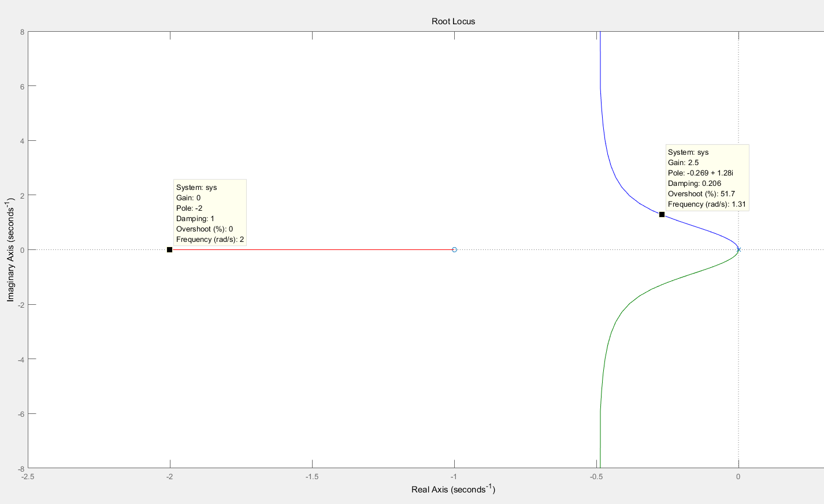Click the x-axis tick label -2.5

tap(28, 477)
